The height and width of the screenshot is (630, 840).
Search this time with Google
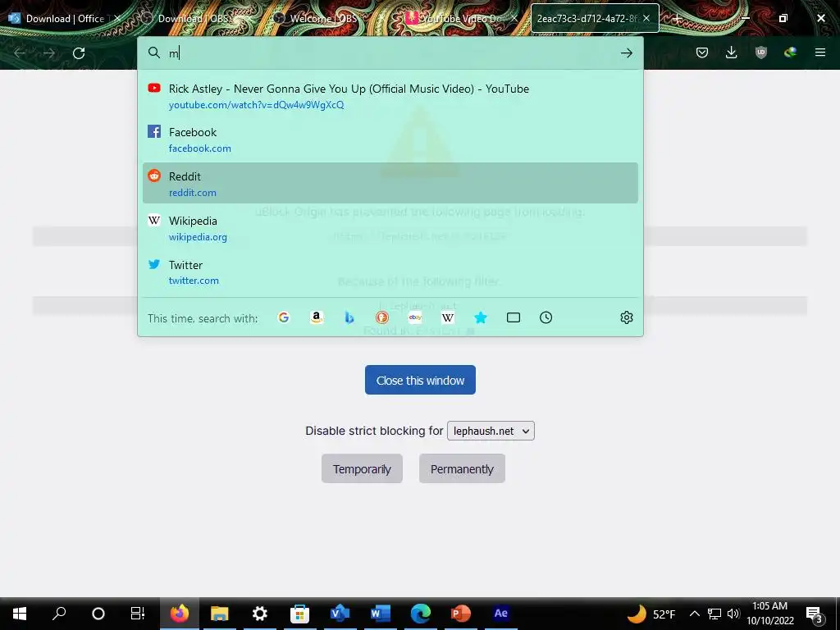(283, 317)
